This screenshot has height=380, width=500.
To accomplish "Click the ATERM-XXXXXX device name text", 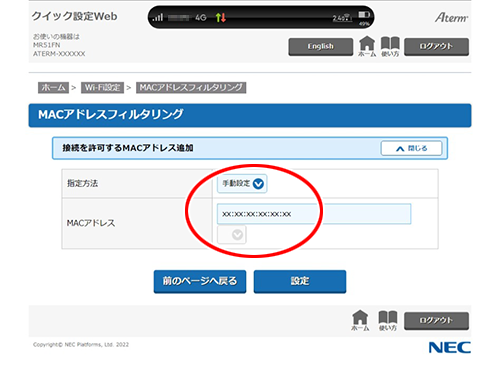I will (x=59, y=54).
